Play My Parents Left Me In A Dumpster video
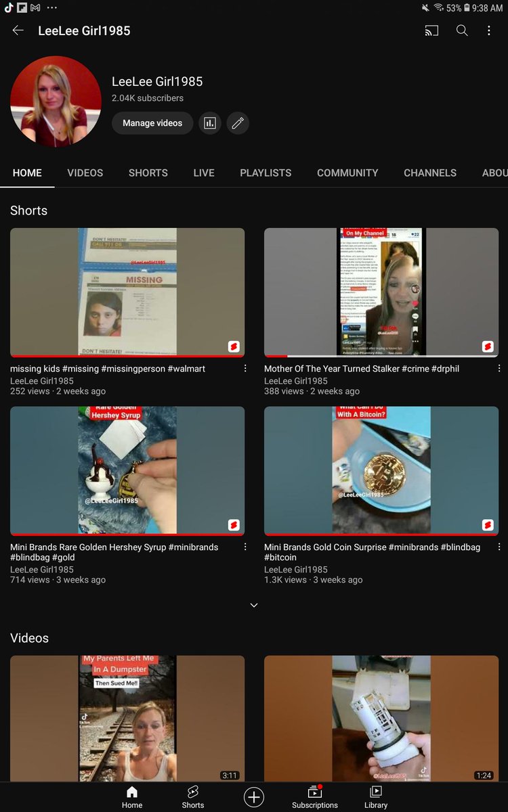 point(127,719)
